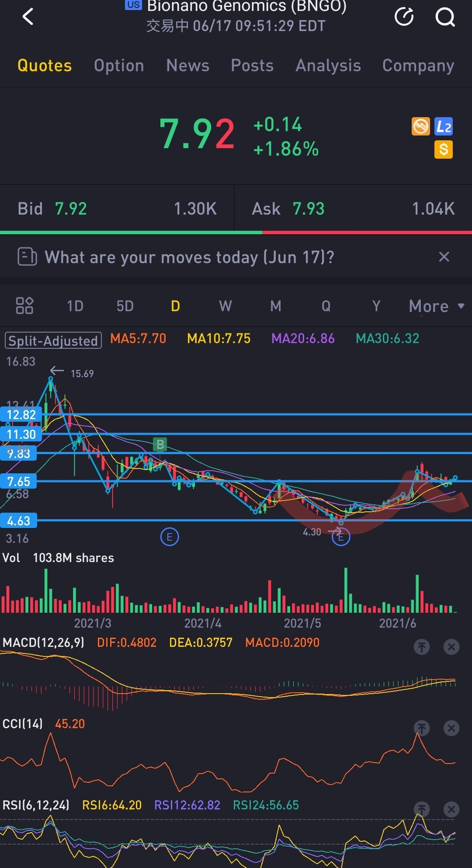472x868 pixels.
Task: Pin the RSI indicator to top
Action: (422, 809)
